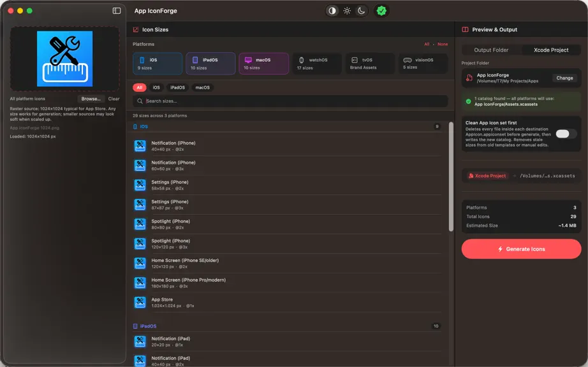The height and width of the screenshot is (367, 588).
Task: Enable the watchOS platform card
Action: click(x=317, y=63)
